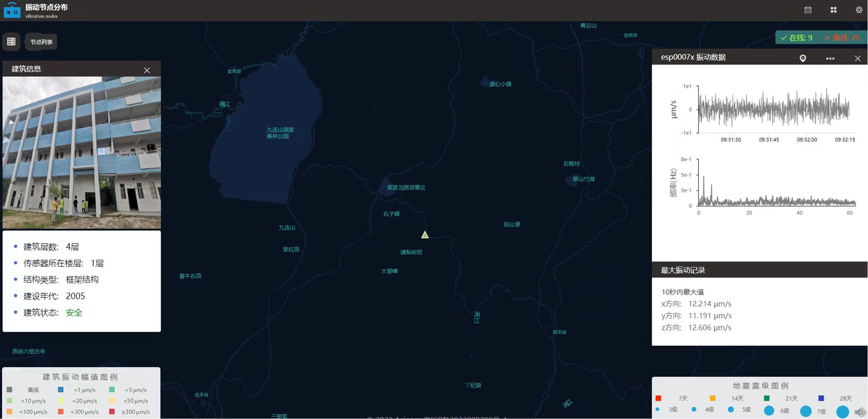Click the node list icon button
This screenshot has width=868, height=419.
(11, 42)
